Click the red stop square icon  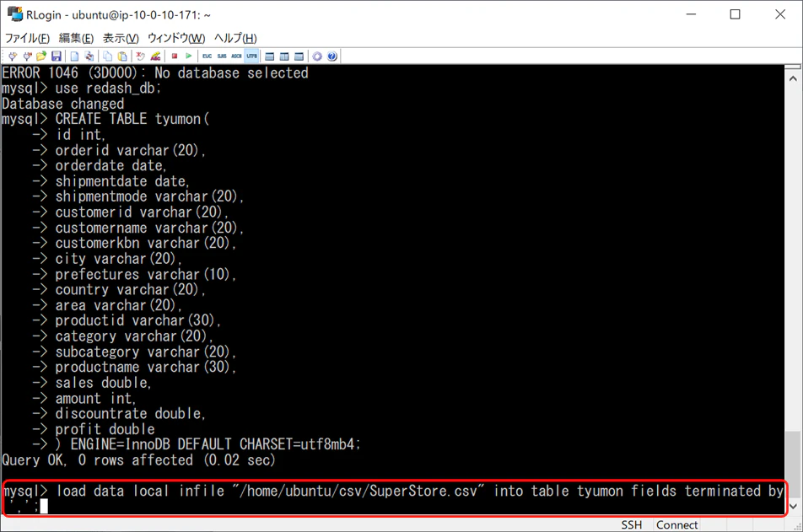click(x=174, y=56)
